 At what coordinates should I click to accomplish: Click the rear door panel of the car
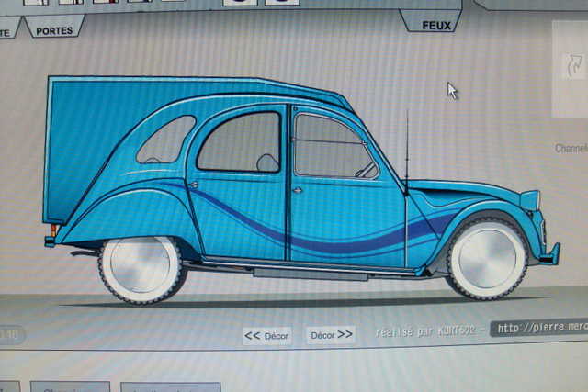(239, 207)
